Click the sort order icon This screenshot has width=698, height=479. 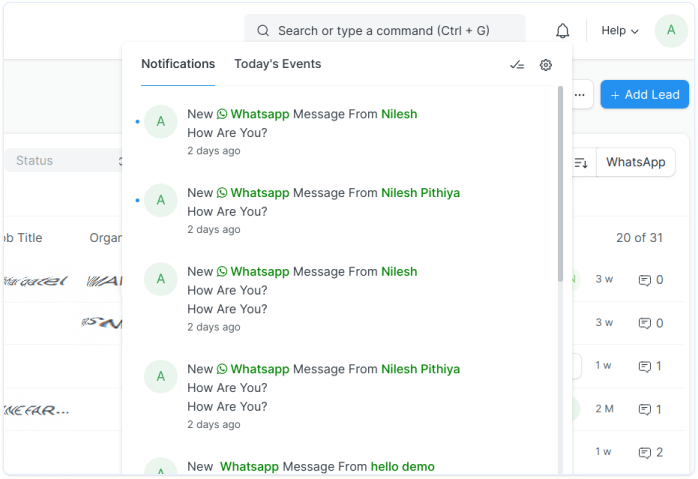pos(581,162)
